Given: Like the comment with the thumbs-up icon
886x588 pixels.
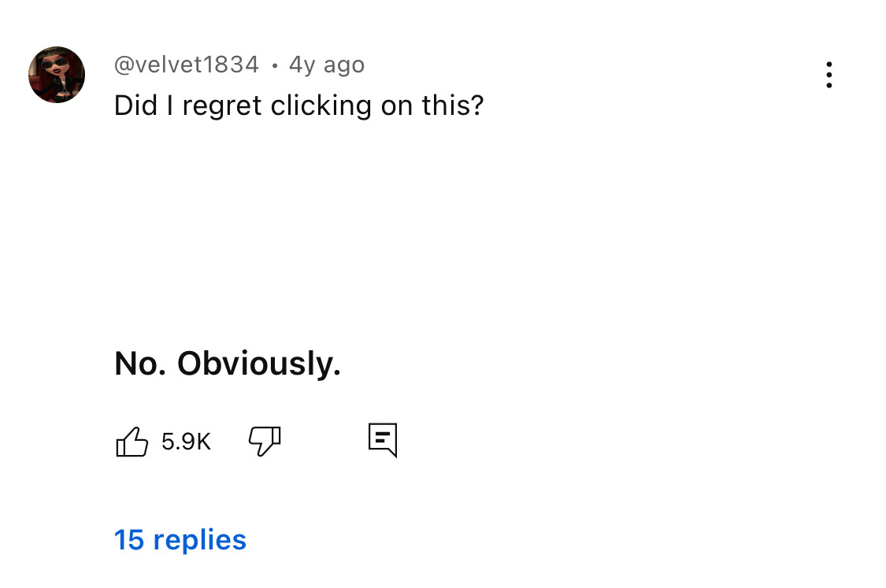Looking at the screenshot, I should 132,442.
